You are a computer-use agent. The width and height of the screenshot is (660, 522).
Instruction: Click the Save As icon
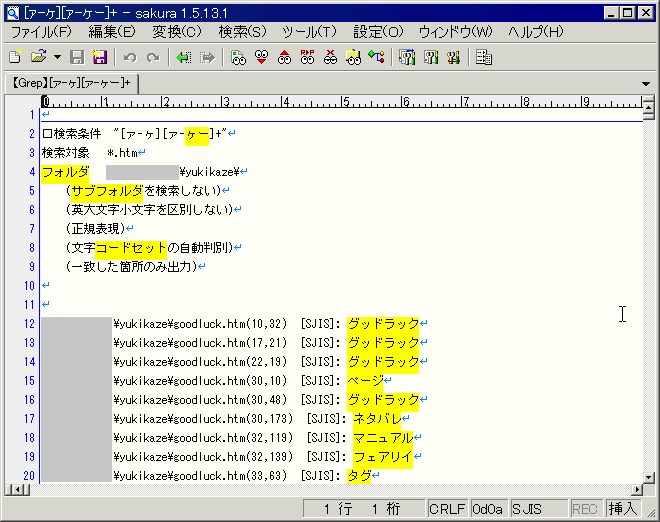point(100,57)
